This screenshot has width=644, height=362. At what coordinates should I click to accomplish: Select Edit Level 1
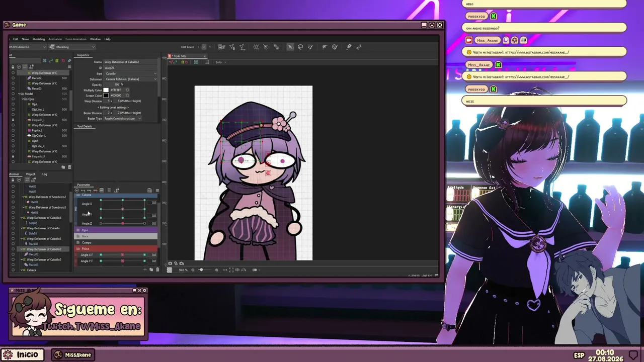[x=198, y=47]
